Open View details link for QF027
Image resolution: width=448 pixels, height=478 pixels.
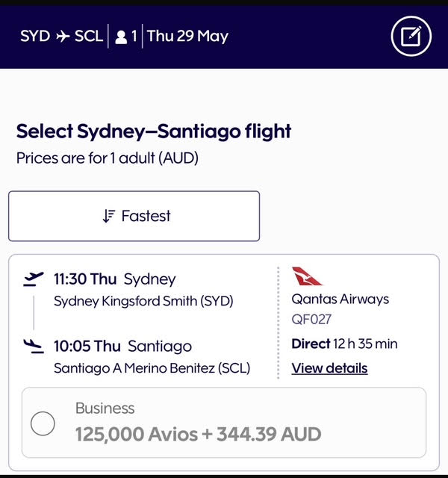(329, 368)
